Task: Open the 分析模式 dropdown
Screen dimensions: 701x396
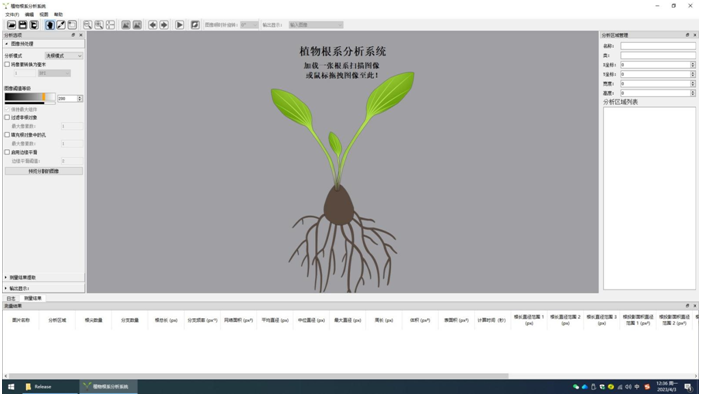Action: [x=64, y=56]
